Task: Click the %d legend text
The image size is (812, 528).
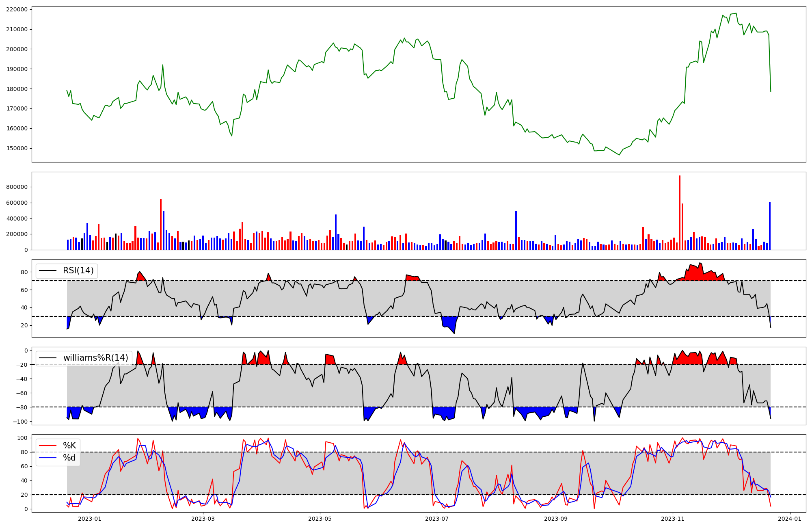Action: [69, 458]
